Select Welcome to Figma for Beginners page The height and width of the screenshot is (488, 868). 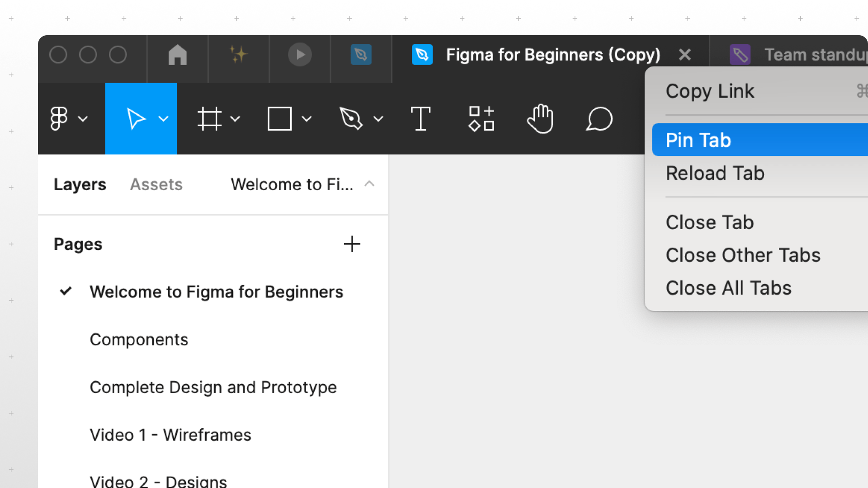coord(213,291)
